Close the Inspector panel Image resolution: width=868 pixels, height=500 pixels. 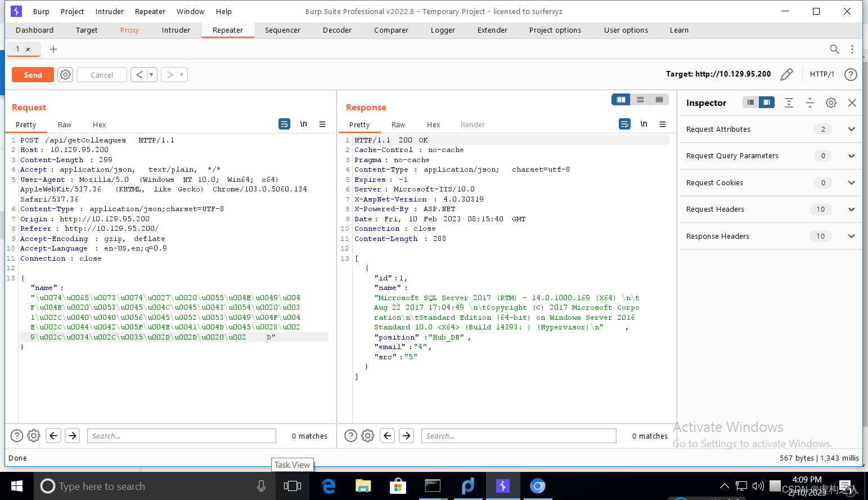click(x=852, y=102)
